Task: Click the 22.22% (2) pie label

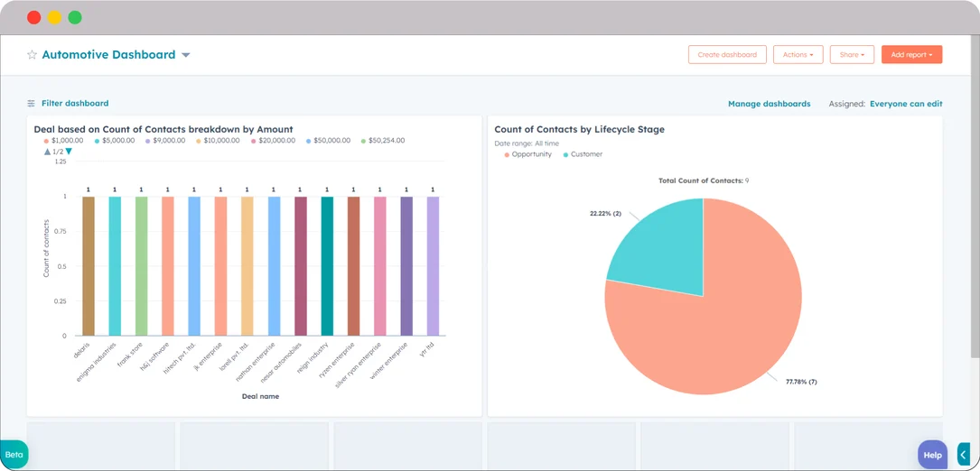Action: pos(606,214)
